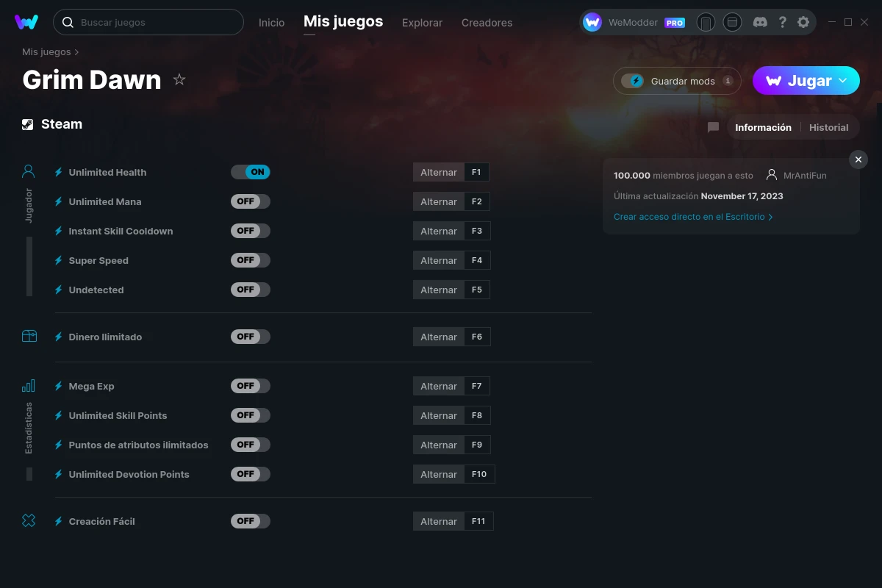
Task: Switch on Super Speed
Action: coord(251,260)
